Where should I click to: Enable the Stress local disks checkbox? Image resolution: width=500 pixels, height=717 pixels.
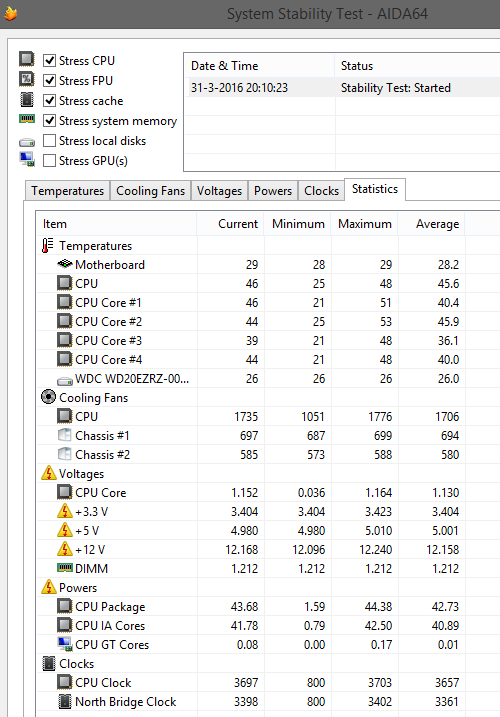pos(49,140)
